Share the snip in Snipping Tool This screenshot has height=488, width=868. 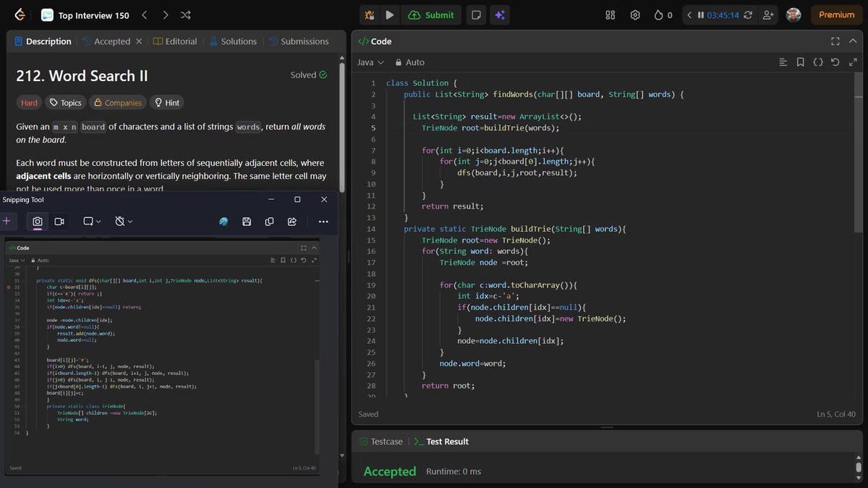coord(292,221)
